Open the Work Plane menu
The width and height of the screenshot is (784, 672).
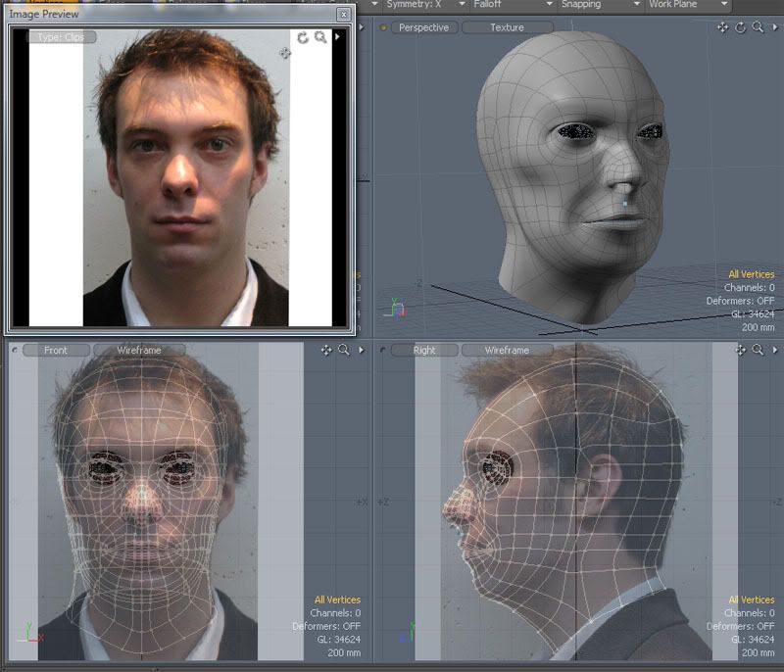click(x=686, y=5)
